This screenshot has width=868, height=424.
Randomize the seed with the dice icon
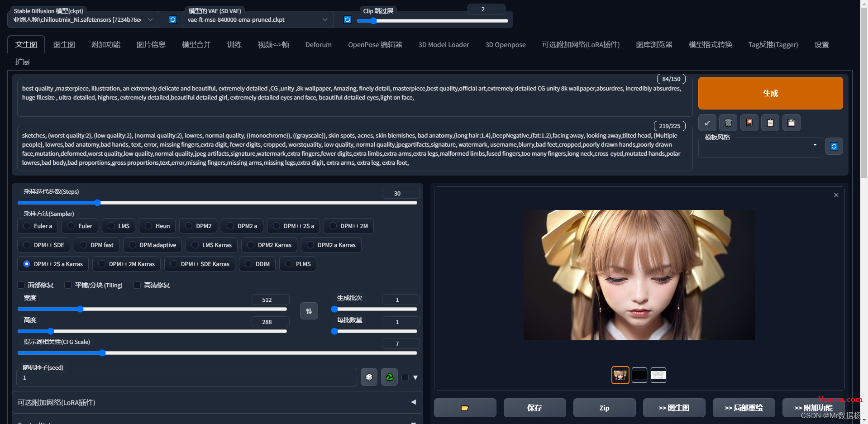click(x=369, y=377)
